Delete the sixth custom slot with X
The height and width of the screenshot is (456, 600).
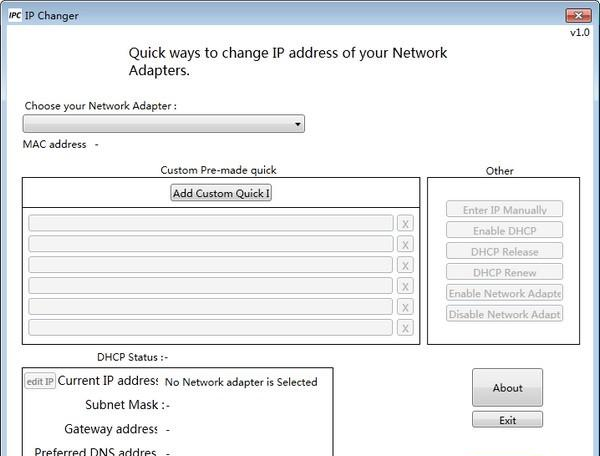(405, 328)
